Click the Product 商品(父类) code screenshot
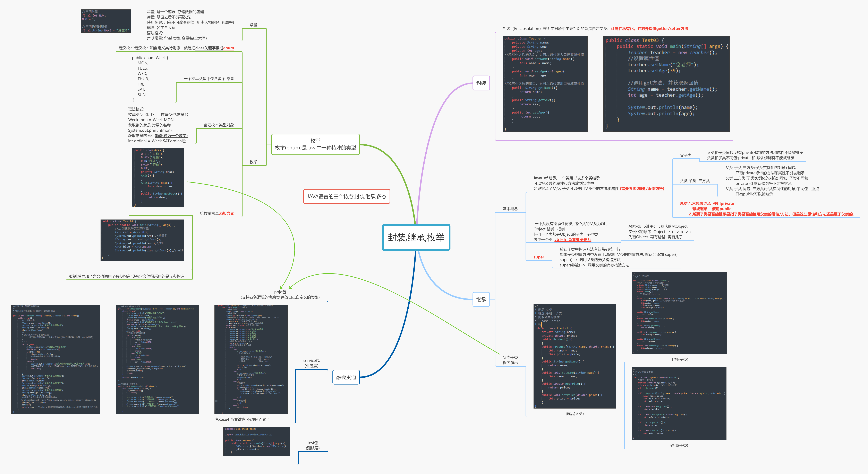 (x=575, y=356)
